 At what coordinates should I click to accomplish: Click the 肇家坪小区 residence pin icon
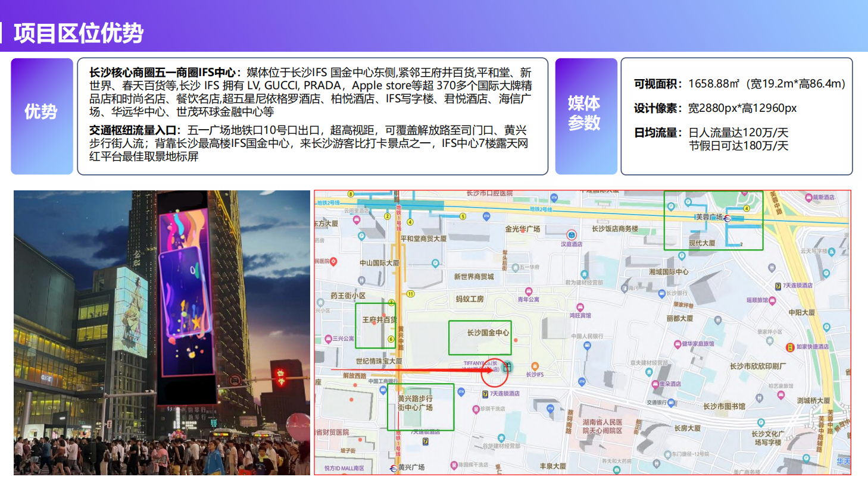click(770, 341)
